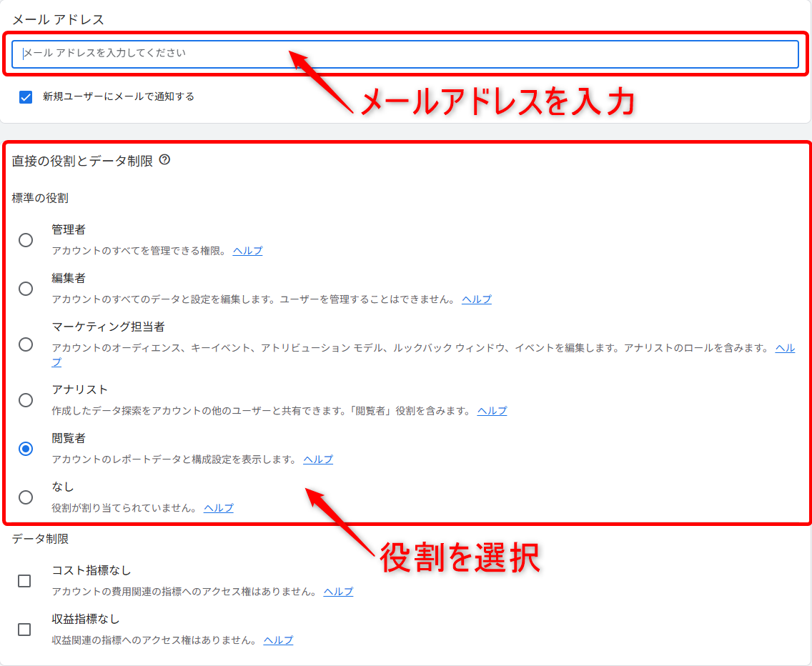Enable the コスト指標なし checkbox
This screenshot has width=812, height=666.
(x=24, y=580)
